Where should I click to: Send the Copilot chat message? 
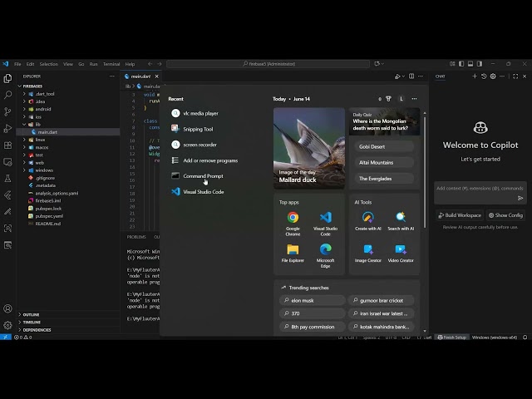pos(520,198)
